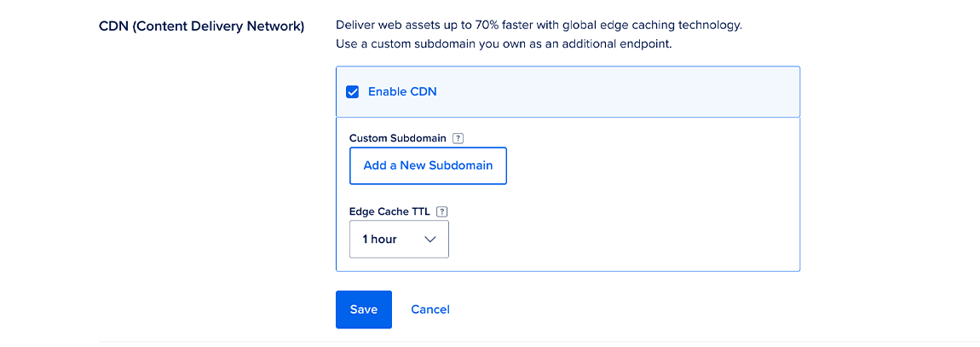Screen dimensions: 980x347
Task: Click the Enable CDN label text
Action: (x=402, y=92)
